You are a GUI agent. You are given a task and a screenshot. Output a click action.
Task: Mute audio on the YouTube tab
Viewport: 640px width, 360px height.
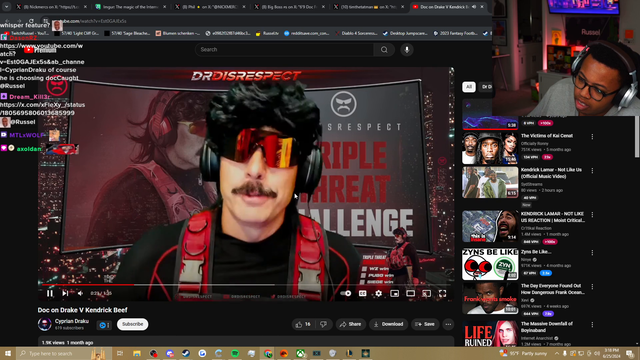(474, 7)
